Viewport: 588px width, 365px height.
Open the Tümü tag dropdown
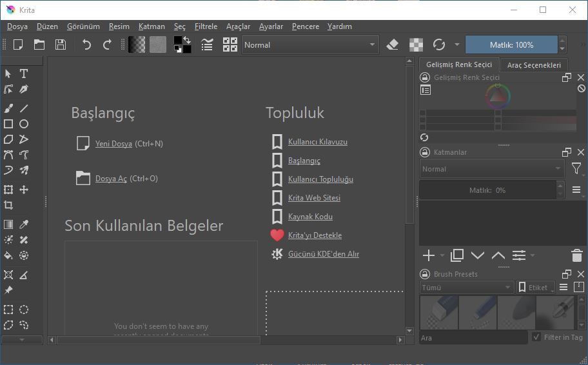(x=466, y=288)
